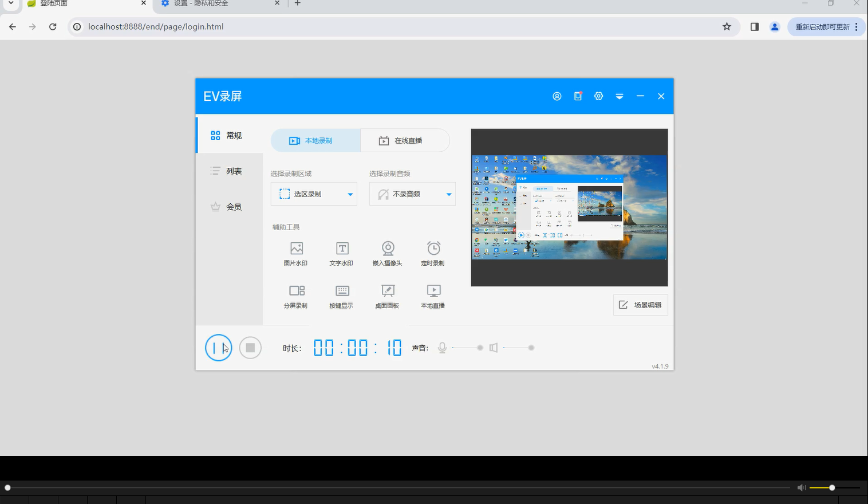Image resolution: width=868 pixels, height=504 pixels.
Task: Switch to 本地录制 mode
Action: (x=315, y=140)
